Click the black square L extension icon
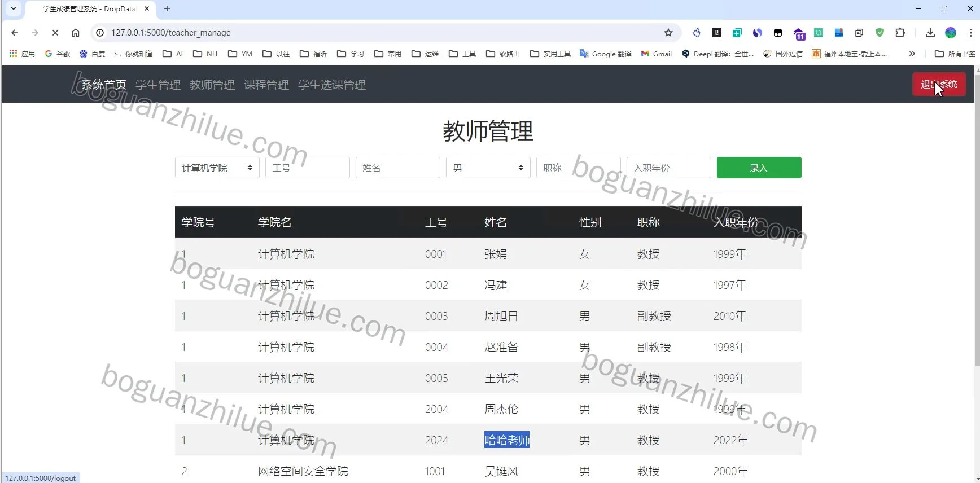 coord(717,33)
